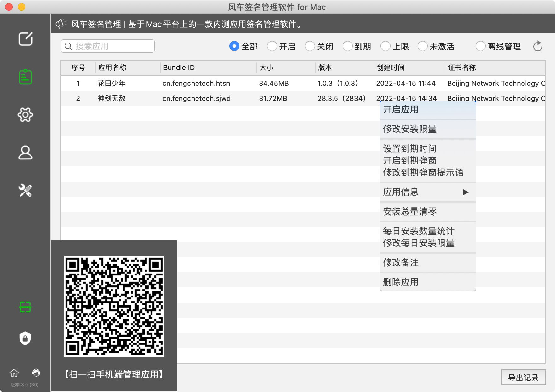Screen dimensions: 555x392
Task: Open the green app list clipboard icon
Action: [25, 77]
